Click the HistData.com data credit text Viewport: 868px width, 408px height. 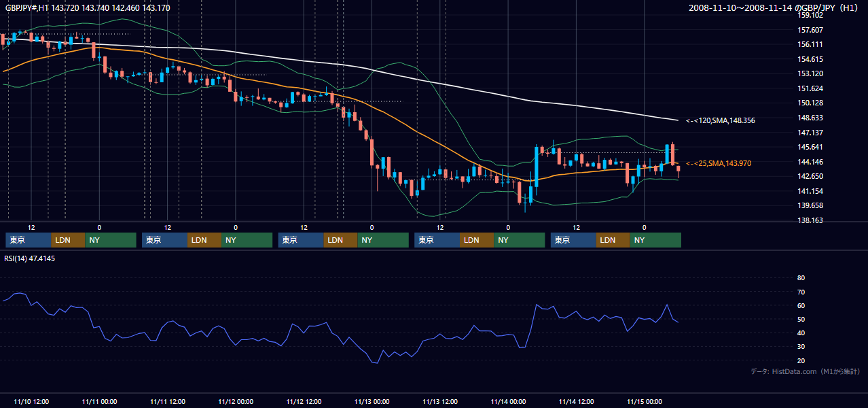click(806, 371)
